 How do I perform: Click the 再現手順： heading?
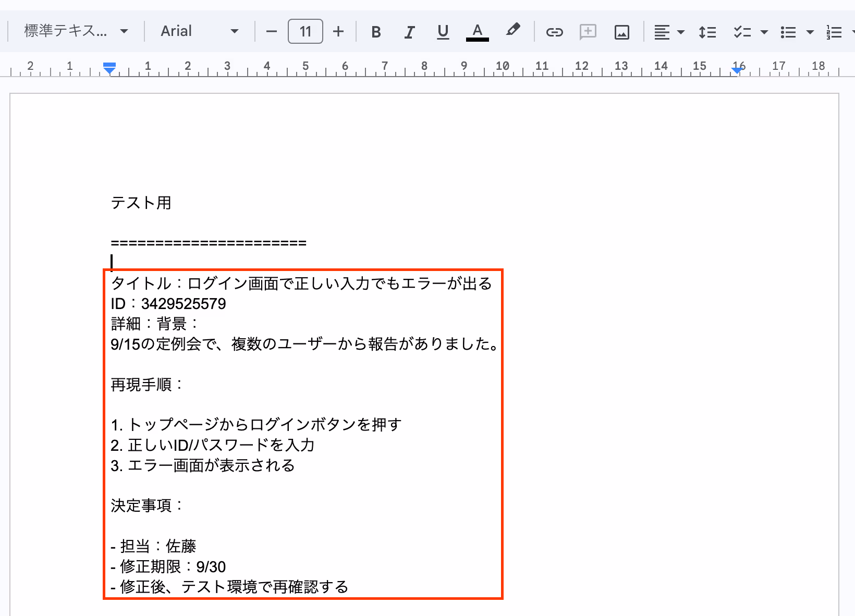tap(148, 385)
